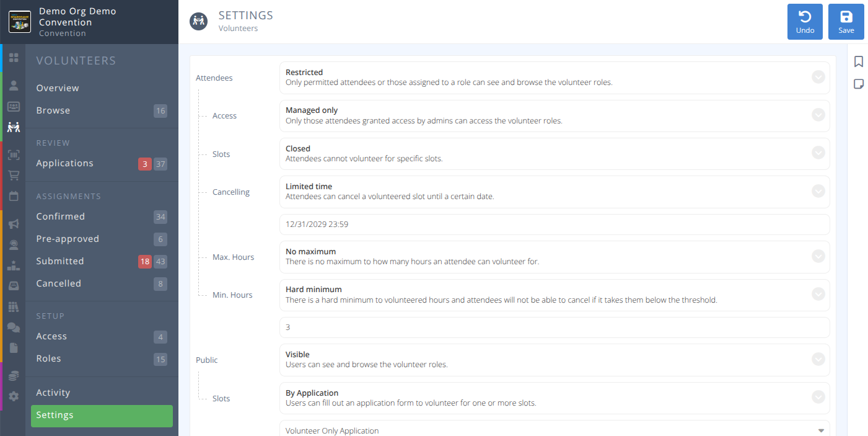Screen dimensions: 868x436
Task: Open the dashboard grid icon in sidebar
Action: [13, 58]
